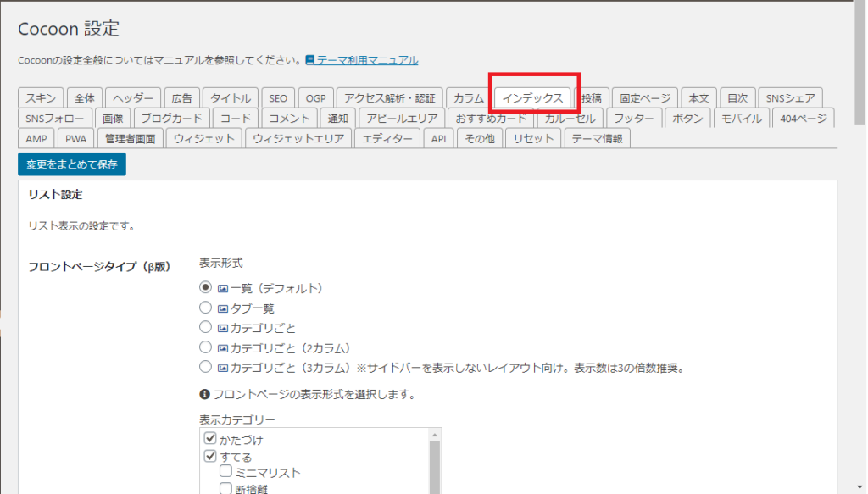Open the モバイル tab
The height and width of the screenshot is (494, 868).
click(x=741, y=119)
